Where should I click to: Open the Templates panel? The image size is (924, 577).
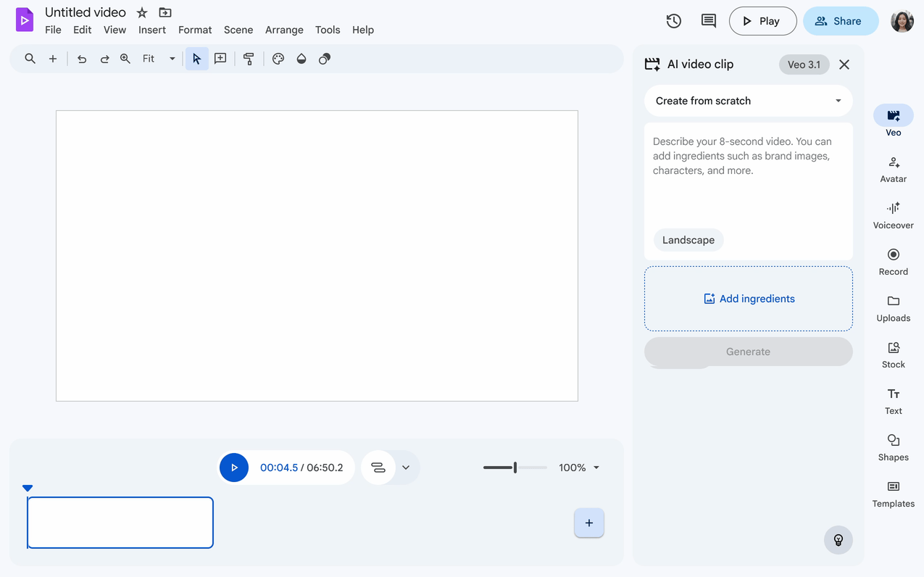tap(893, 492)
